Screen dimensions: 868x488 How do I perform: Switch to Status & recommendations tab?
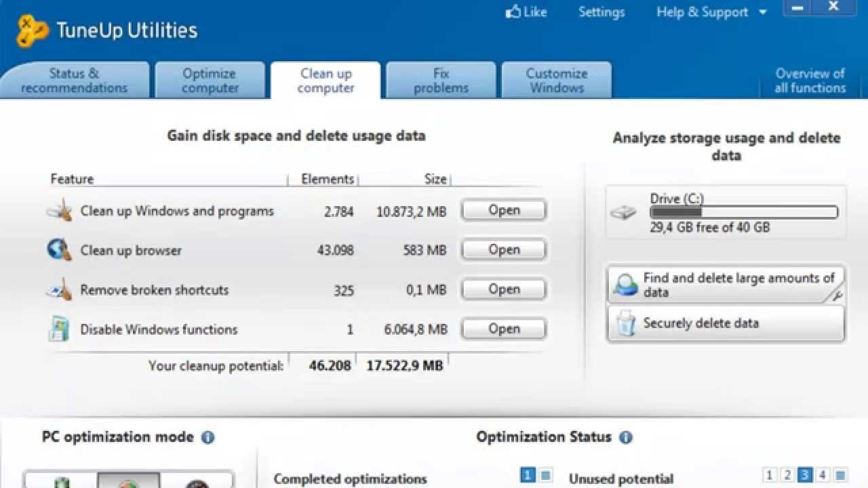coord(74,81)
